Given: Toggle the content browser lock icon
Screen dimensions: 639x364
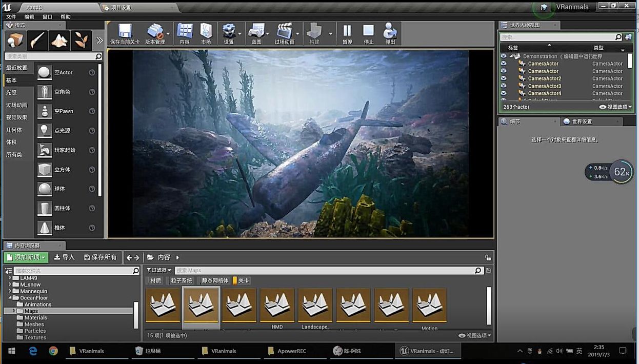Looking at the screenshot, I should [x=488, y=257].
